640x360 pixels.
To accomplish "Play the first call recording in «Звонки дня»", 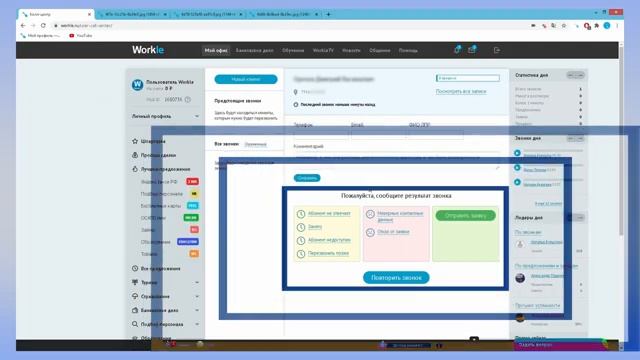I will 517,153.
